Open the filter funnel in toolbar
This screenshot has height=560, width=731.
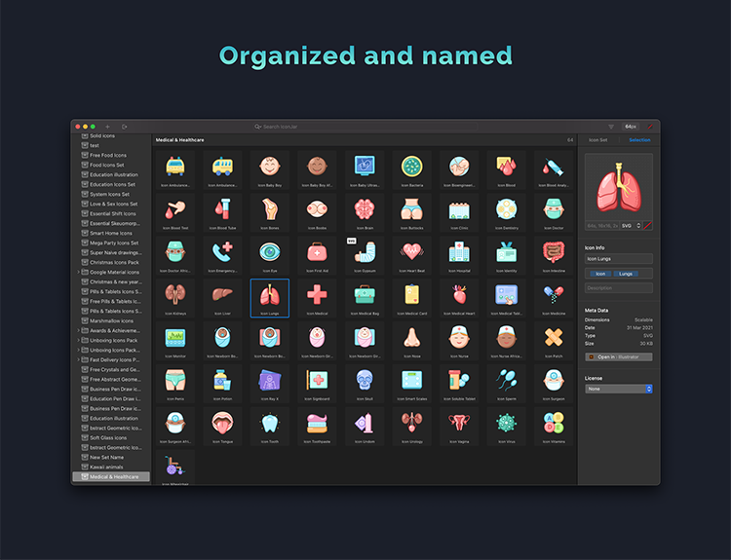coord(611,127)
